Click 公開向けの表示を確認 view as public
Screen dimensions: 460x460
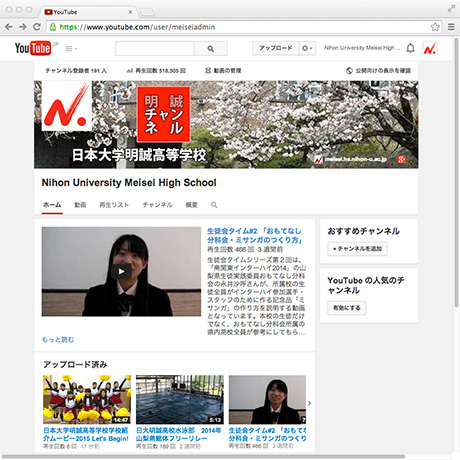379,71
